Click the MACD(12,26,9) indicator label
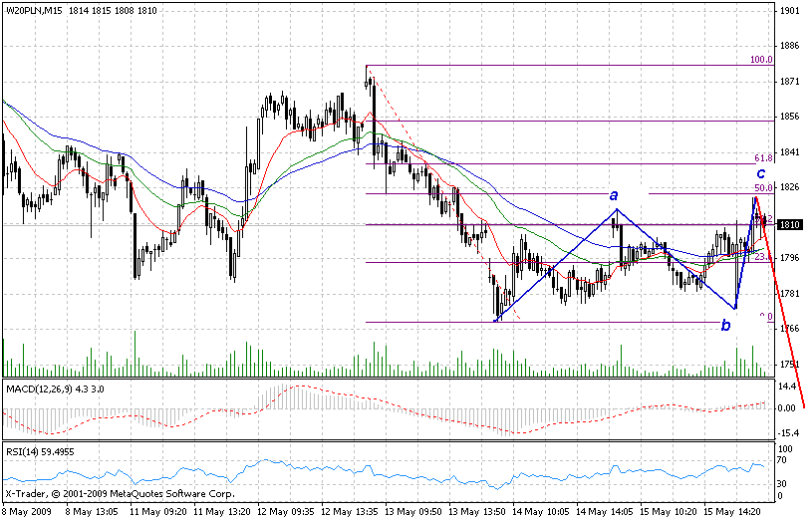 click(55, 389)
